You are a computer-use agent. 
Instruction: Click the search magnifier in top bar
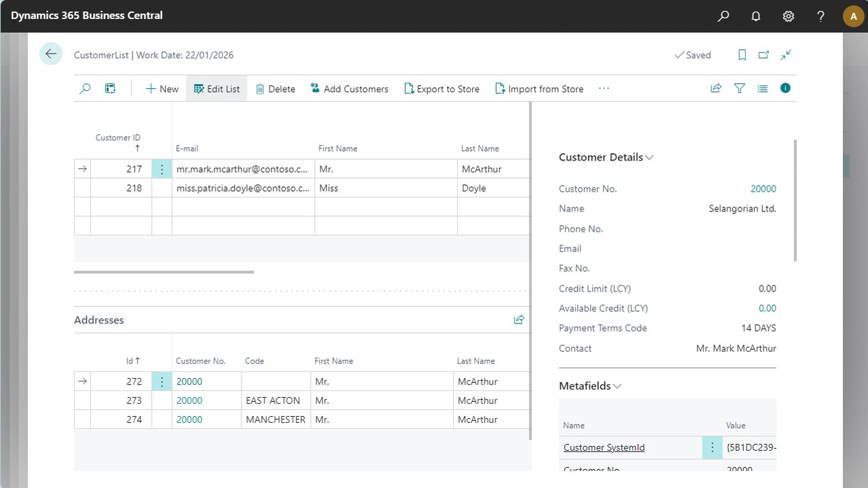[724, 16]
